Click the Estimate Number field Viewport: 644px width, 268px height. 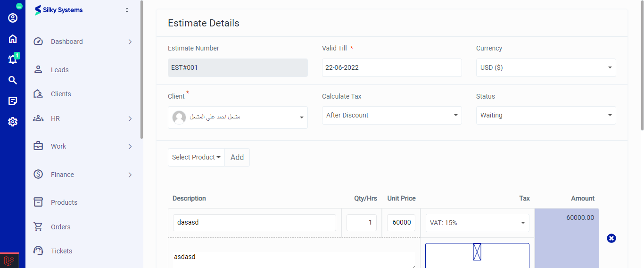click(238, 67)
